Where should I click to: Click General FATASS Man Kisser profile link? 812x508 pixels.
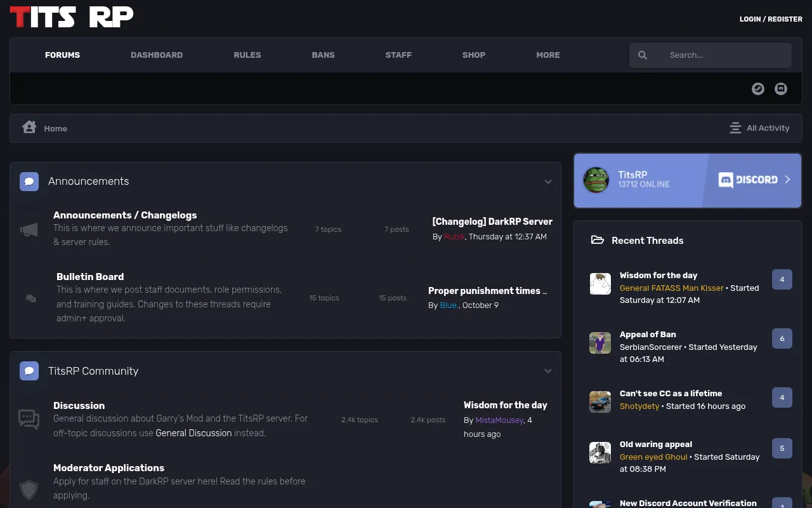[x=672, y=288]
